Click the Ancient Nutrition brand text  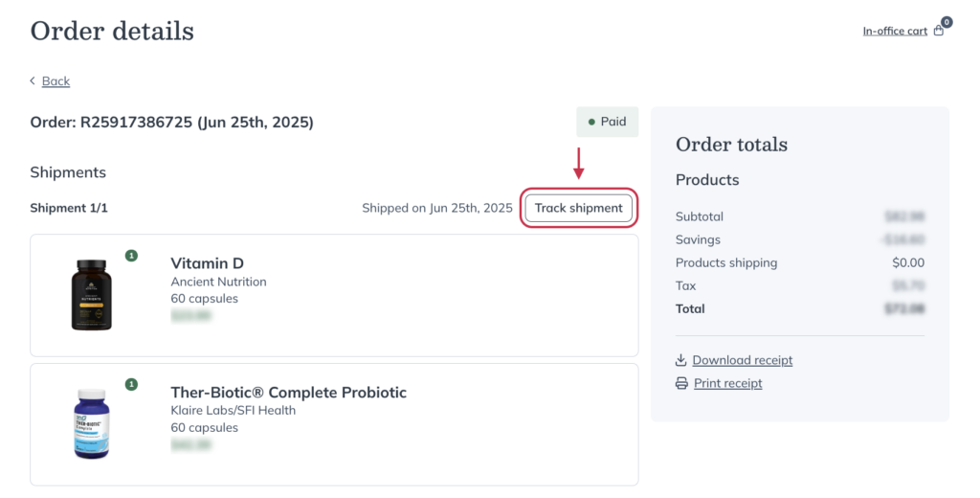[218, 282]
